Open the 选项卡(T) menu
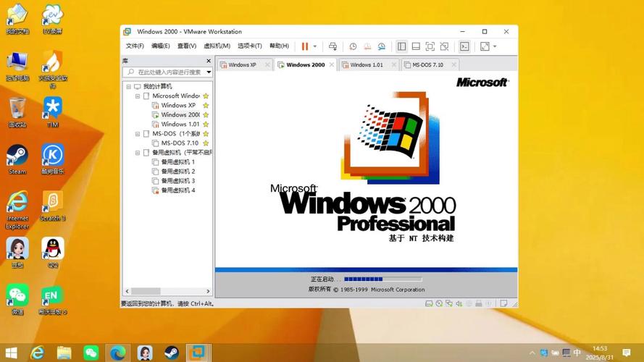The width and height of the screenshot is (644, 362). click(x=250, y=46)
